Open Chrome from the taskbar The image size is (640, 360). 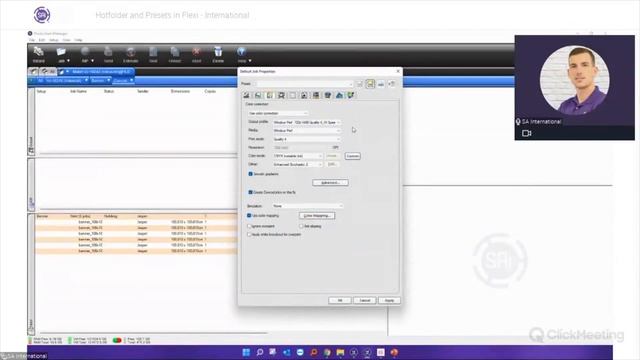327,352
